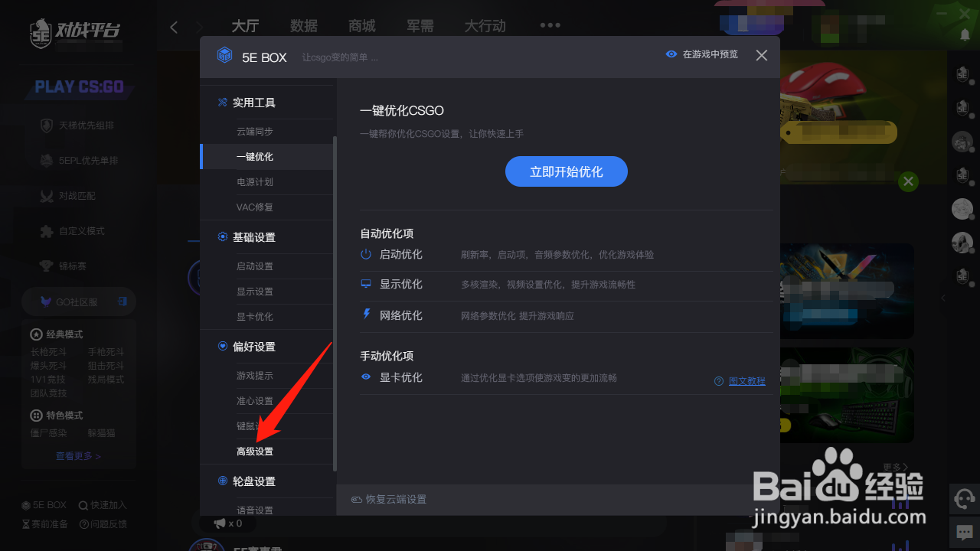This screenshot has width=980, height=551.
Task: Collapse the right friends panel chevron
Action: pos(943,298)
